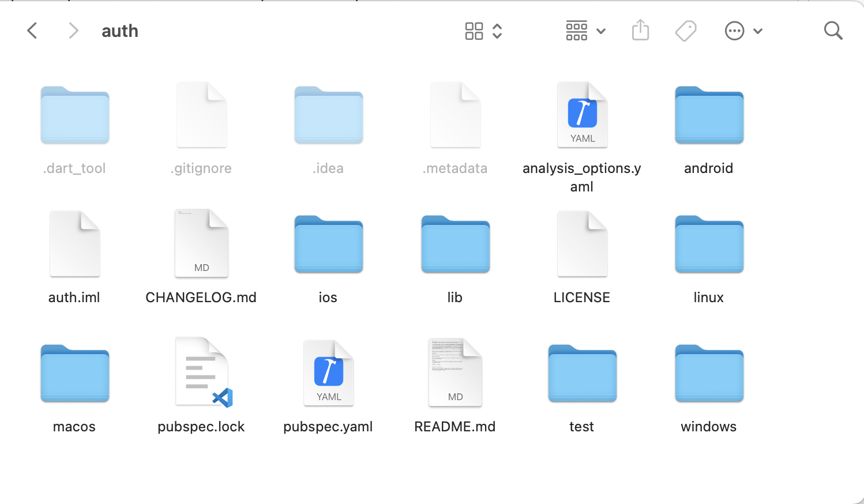The image size is (864, 504).
Task: Open the analysis_options.yaml file
Action: click(x=581, y=114)
